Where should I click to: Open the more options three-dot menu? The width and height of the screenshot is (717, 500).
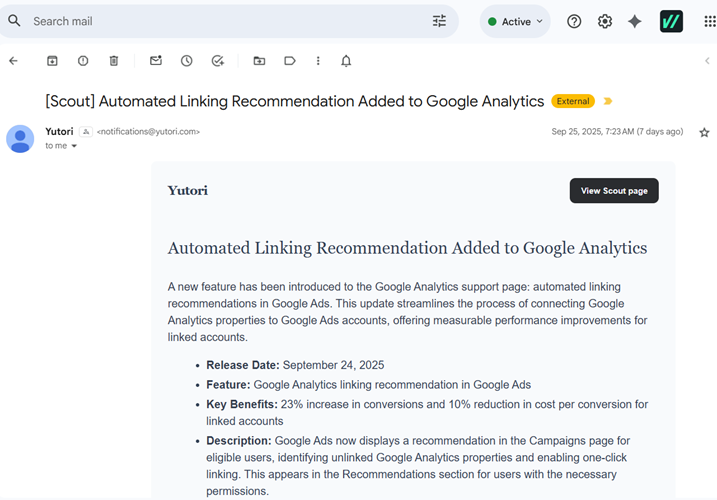318,61
